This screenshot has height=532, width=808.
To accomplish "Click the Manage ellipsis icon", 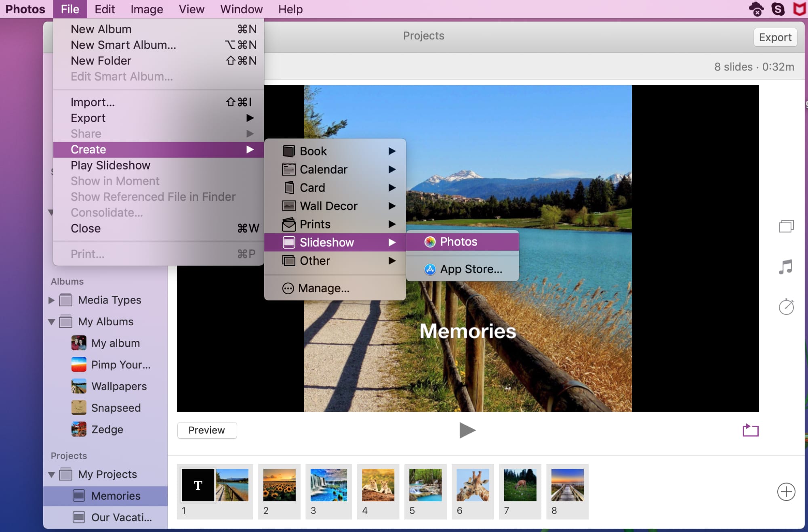I will coord(288,288).
